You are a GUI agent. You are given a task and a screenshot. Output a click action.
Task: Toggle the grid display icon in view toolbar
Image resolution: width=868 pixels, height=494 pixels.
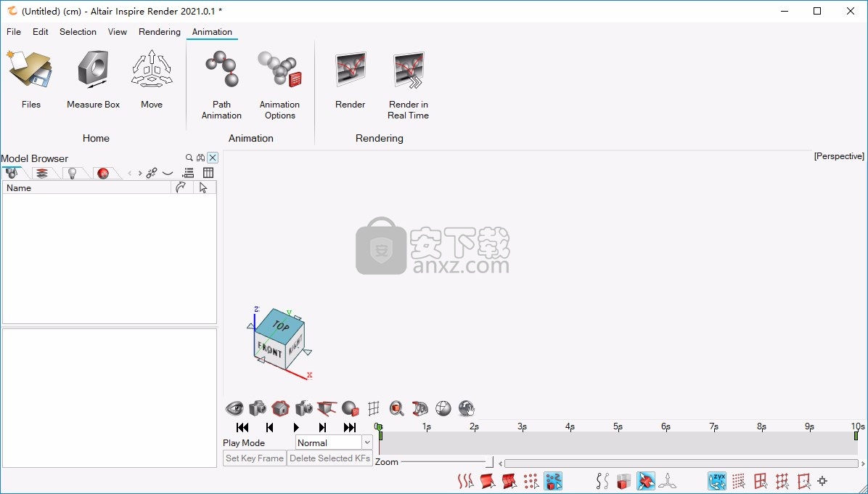[374, 409]
